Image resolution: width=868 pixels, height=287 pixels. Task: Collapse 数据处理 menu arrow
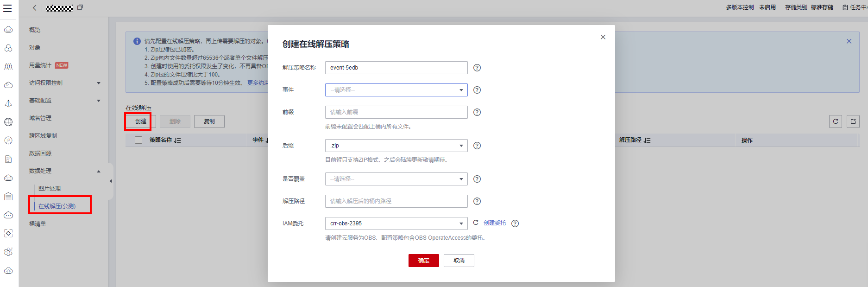click(x=98, y=171)
